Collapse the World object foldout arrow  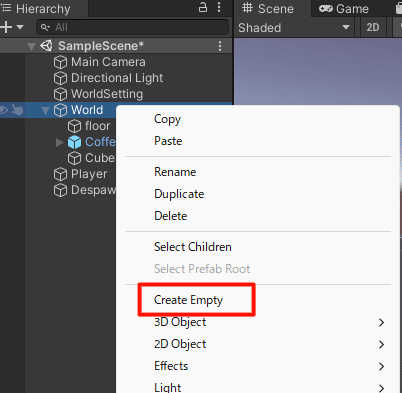[x=45, y=110]
